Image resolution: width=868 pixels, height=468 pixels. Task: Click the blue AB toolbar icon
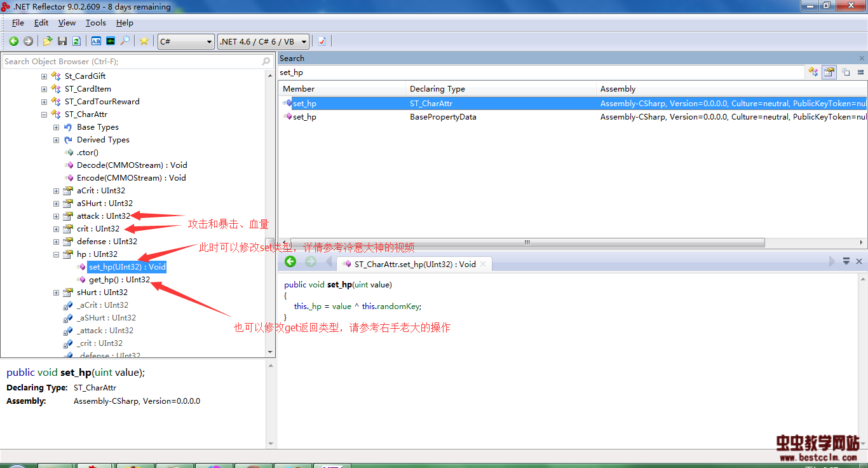tap(96, 41)
